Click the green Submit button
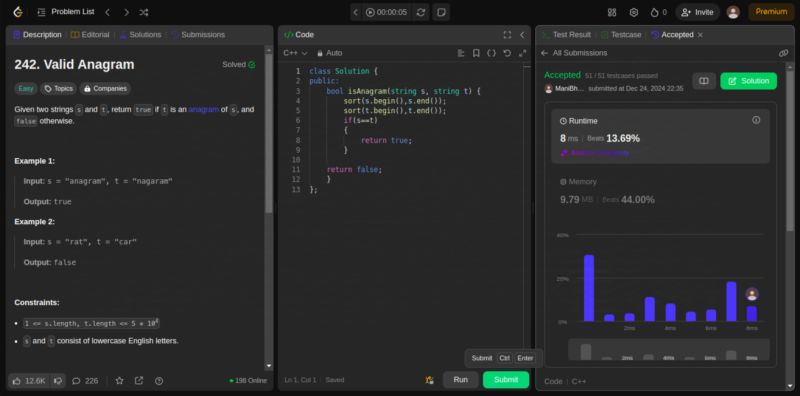Screen dimensions: 800x396 coord(506,380)
